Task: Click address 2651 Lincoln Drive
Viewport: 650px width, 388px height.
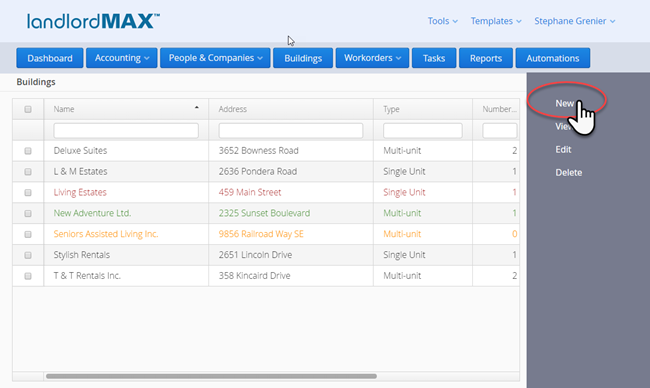Action: click(x=255, y=255)
